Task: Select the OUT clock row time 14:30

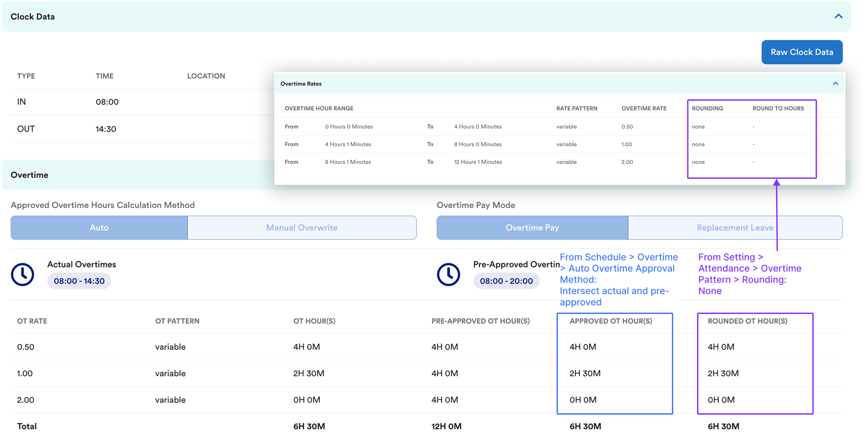Action: (106, 129)
